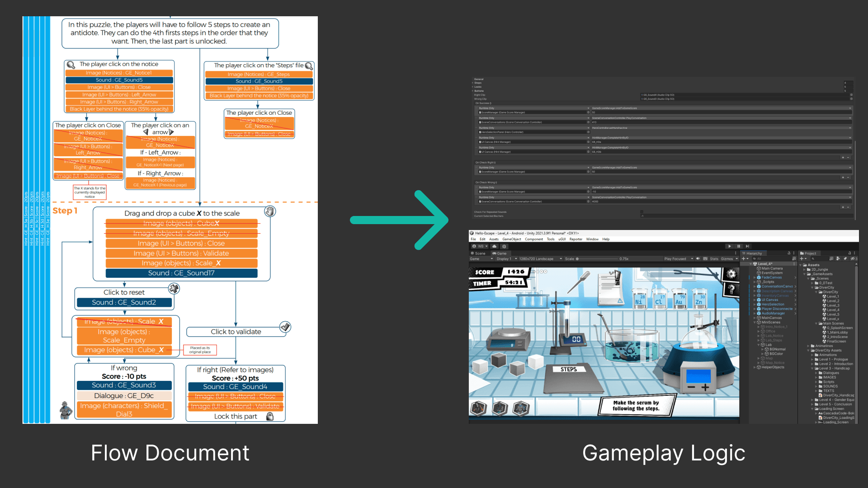Click the settings gear icon in the game view

click(731, 274)
